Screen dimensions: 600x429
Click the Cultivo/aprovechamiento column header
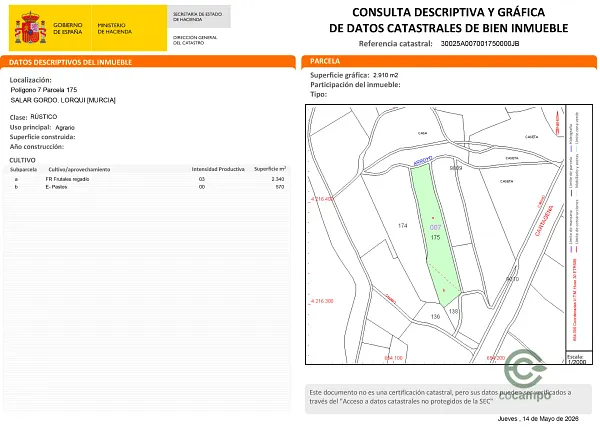click(x=79, y=170)
